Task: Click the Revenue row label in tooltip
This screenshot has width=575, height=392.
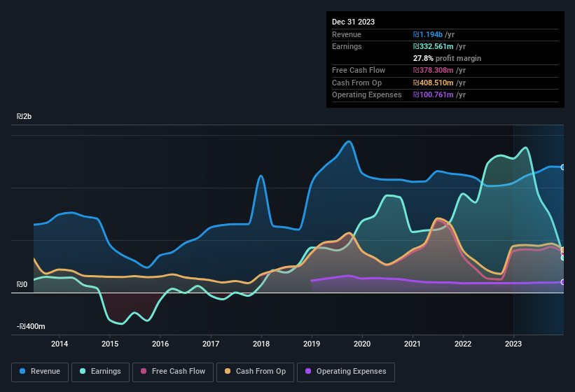Action: (347, 34)
